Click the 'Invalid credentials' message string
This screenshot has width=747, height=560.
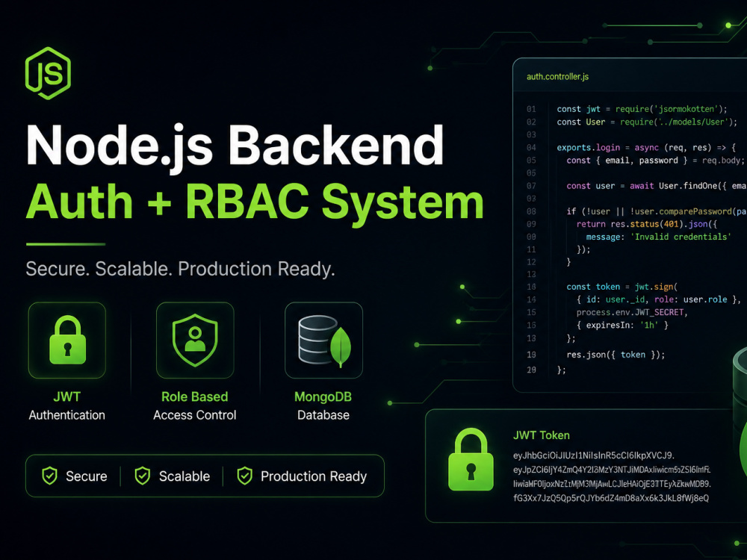coord(681,237)
